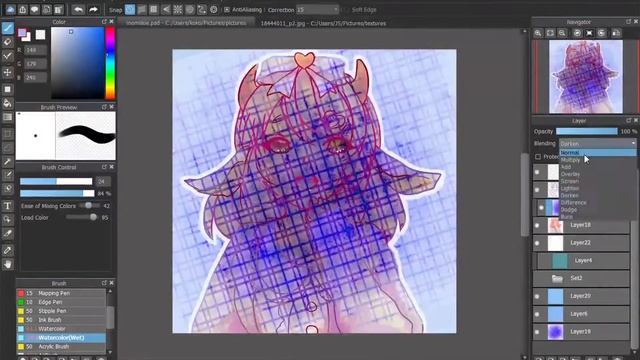Open the Correction value dropdown
The image size is (640, 360).
pyautogui.click(x=336, y=9)
